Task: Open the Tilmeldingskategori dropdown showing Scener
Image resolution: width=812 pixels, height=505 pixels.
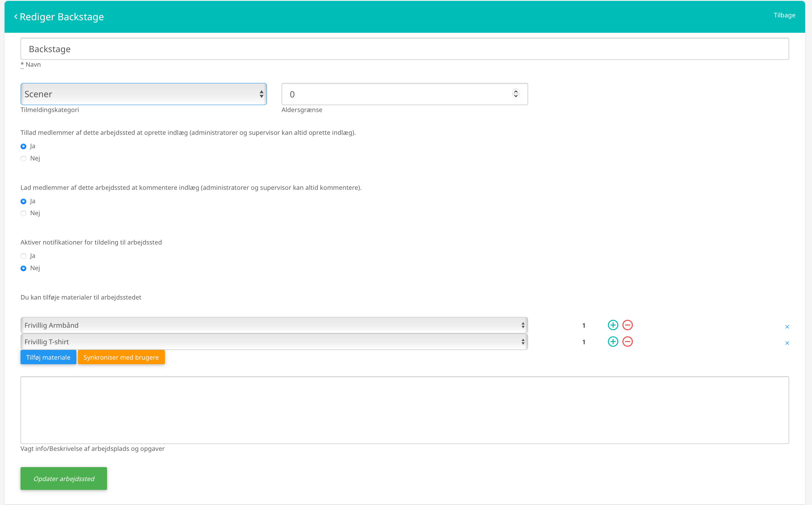Action: tap(143, 94)
